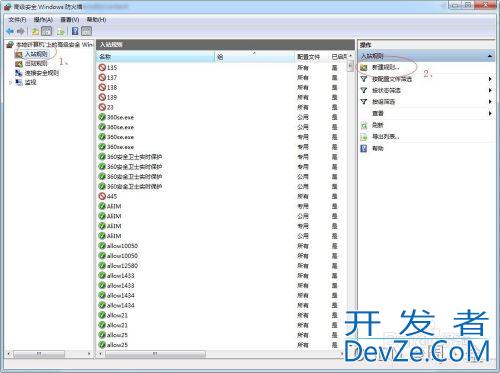Click the 连接安全规则 icon in the tree
Screen dimensions: 500x373
click(19, 73)
